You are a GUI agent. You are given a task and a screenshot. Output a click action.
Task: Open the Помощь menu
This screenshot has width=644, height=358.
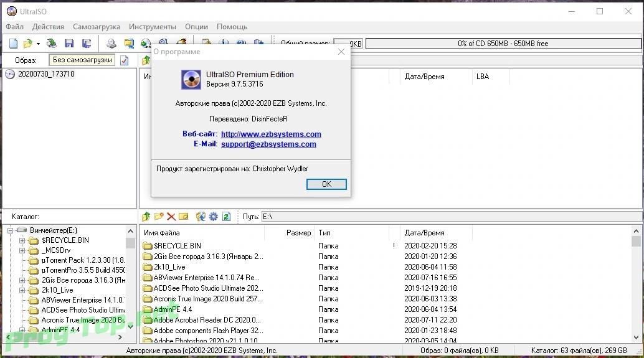click(232, 27)
